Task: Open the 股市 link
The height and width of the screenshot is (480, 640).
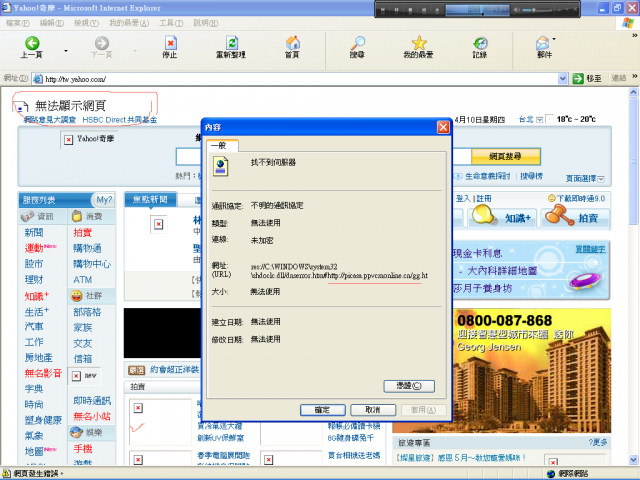Action: [x=34, y=264]
